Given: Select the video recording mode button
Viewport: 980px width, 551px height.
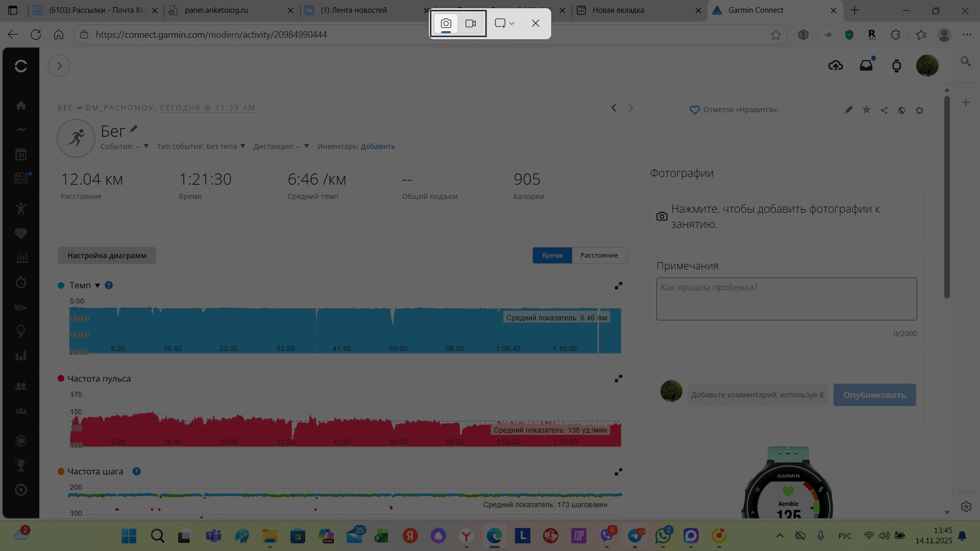Looking at the screenshot, I should (x=471, y=23).
